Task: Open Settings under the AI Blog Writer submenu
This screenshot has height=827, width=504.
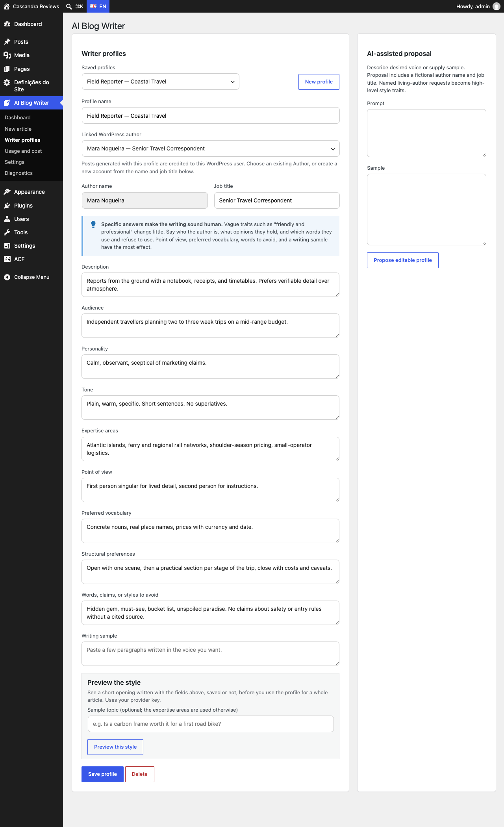Action: point(15,162)
